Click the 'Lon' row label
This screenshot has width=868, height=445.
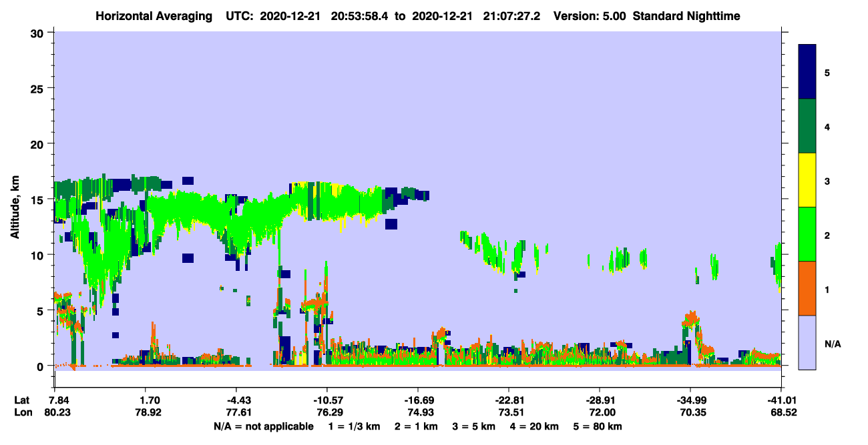(x=22, y=412)
